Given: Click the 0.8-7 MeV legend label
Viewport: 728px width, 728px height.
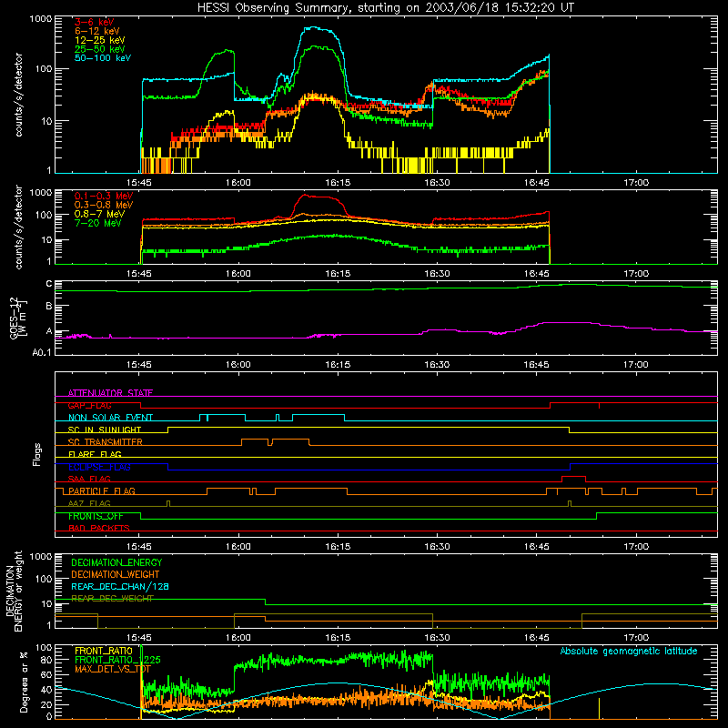Looking at the screenshot, I should [x=99, y=214].
